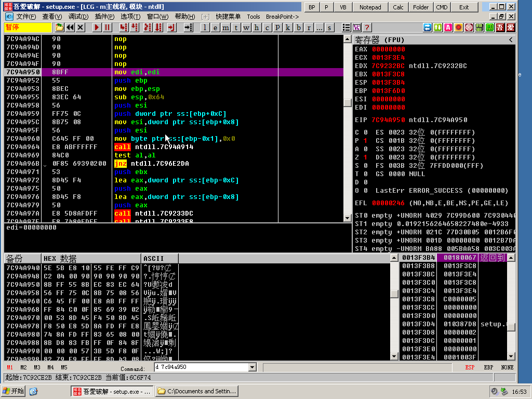Open the Memory Map with the 'm' button

(225, 28)
